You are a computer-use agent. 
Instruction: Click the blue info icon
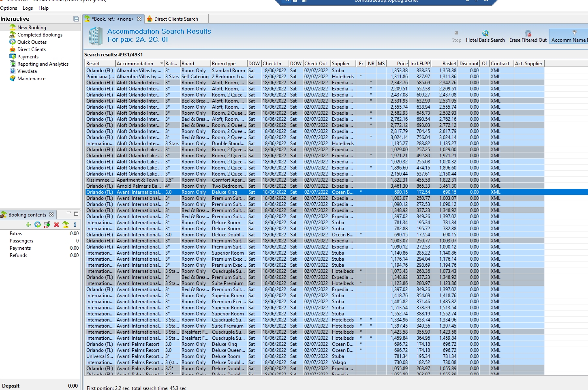(75, 225)
